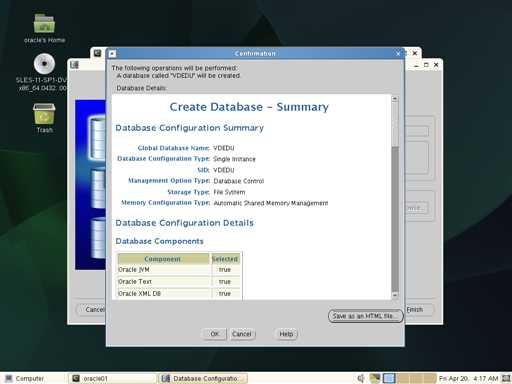Click the Component column header
This screenshot has height=384, width=512.
(163, 259)
